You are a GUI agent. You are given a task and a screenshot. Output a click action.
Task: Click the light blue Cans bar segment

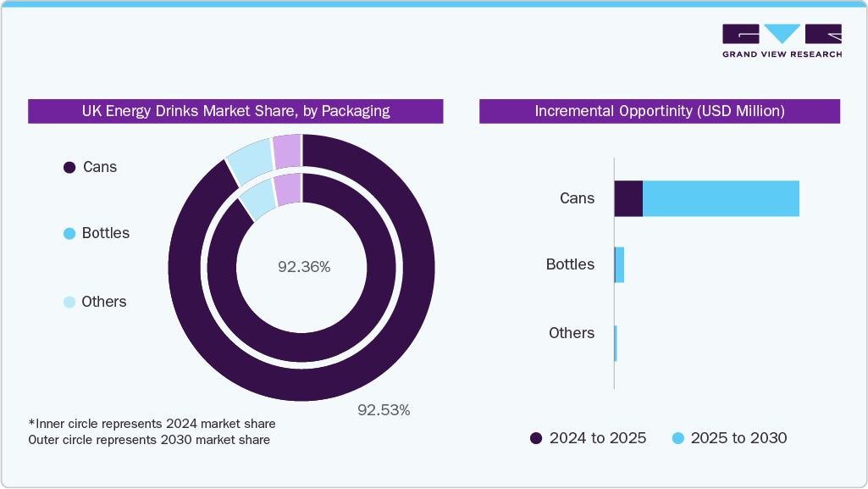pyautogui.click(x=721, y=198)
